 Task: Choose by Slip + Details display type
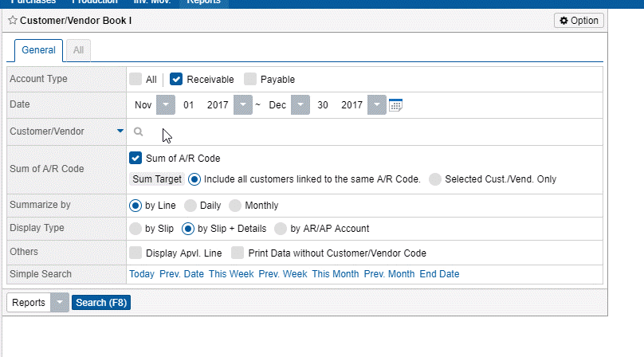pos(188,229)
